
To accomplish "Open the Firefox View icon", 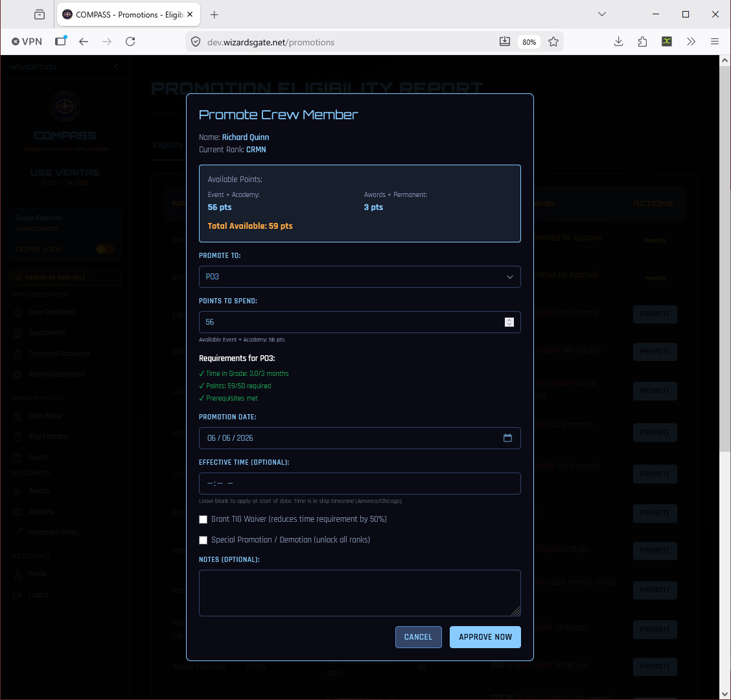I will click(x=40, y=14).
